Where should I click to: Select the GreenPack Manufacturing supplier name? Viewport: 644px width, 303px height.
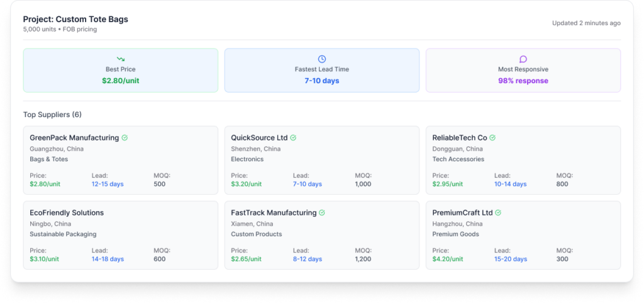click(x=74, y=138)
